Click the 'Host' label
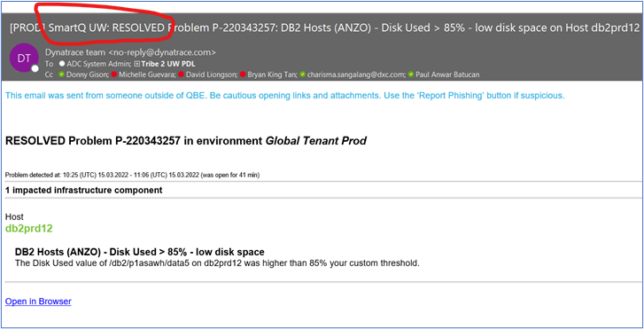644x329 pixels. point(14,216)
